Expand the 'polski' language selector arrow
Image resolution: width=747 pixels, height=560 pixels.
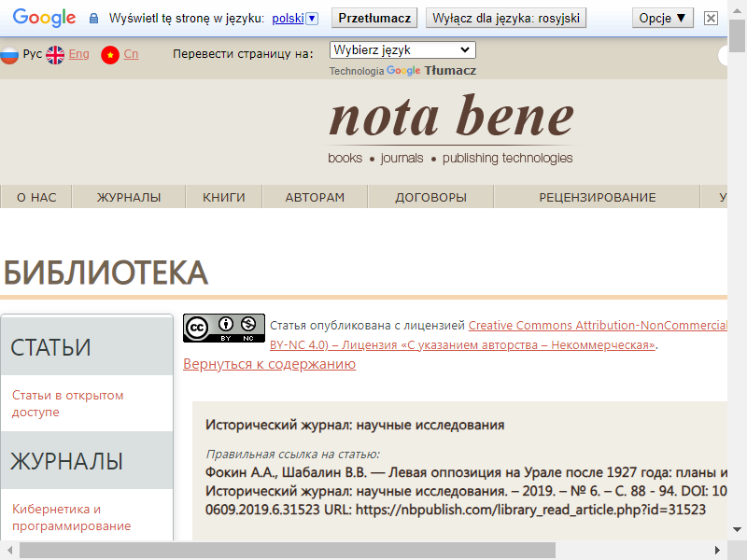[312, 19]
